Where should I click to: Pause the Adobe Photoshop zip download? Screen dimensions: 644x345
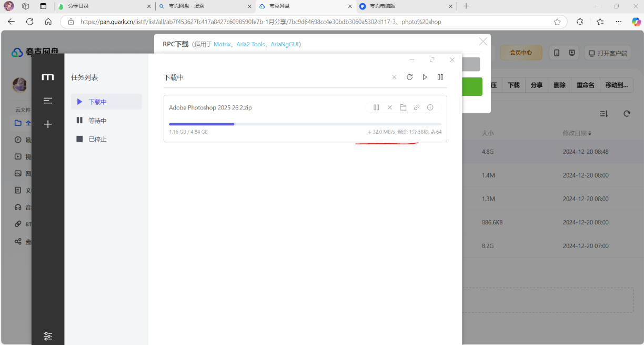(376, 107)
